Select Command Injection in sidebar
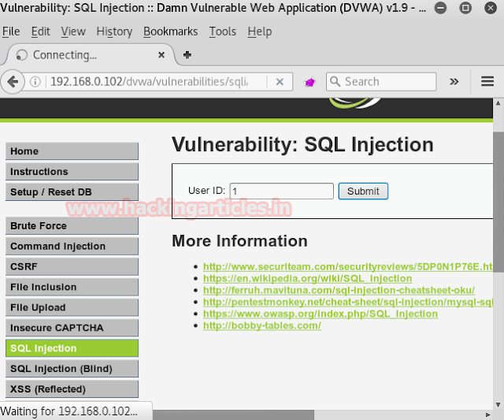 [x=72, y=246]
